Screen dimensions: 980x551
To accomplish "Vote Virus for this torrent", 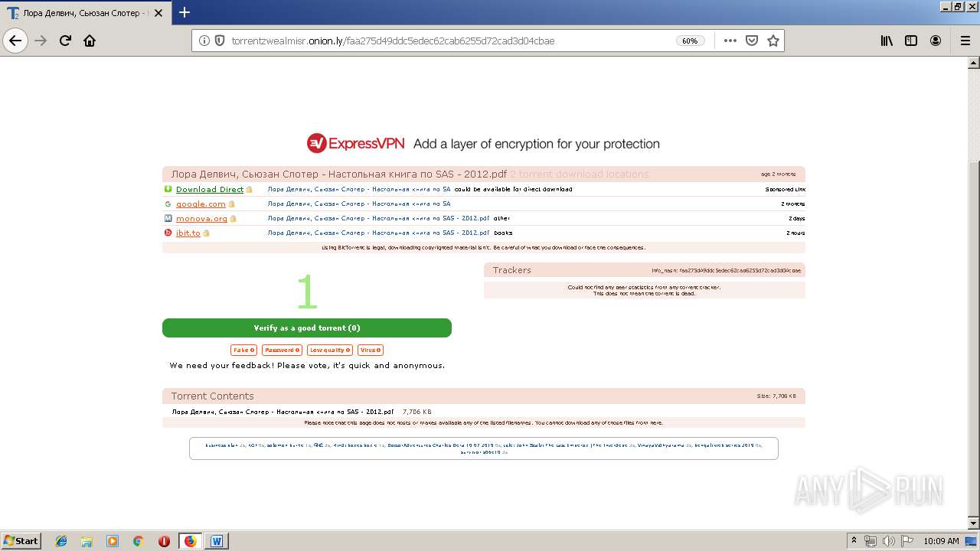I will point(371,350).
